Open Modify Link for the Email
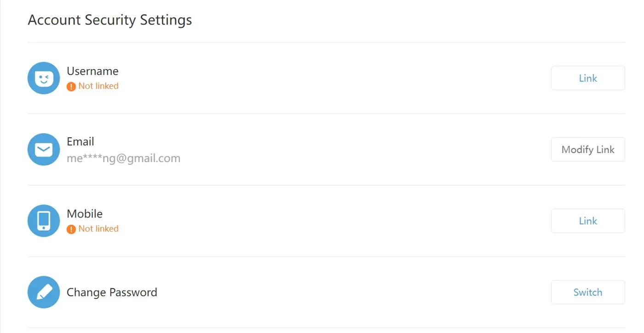This screenshot has height=333, width=644. click(588, 150)
